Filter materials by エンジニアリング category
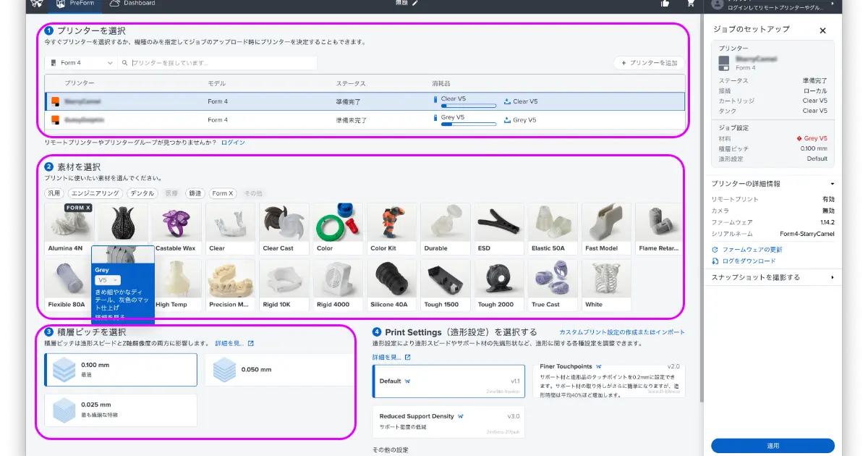 point(95,193)
